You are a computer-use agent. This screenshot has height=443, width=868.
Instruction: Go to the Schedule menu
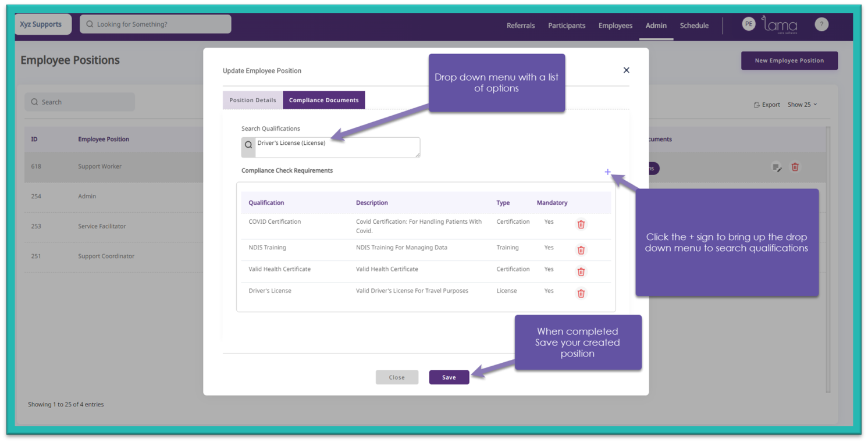click(x=694, y=26)
